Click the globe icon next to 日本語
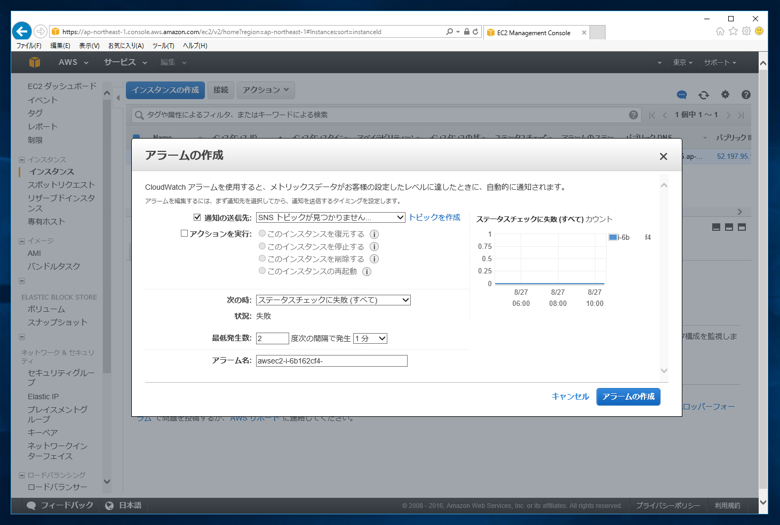This screenshot has width=780, height=525. click(x=109, y=506)
